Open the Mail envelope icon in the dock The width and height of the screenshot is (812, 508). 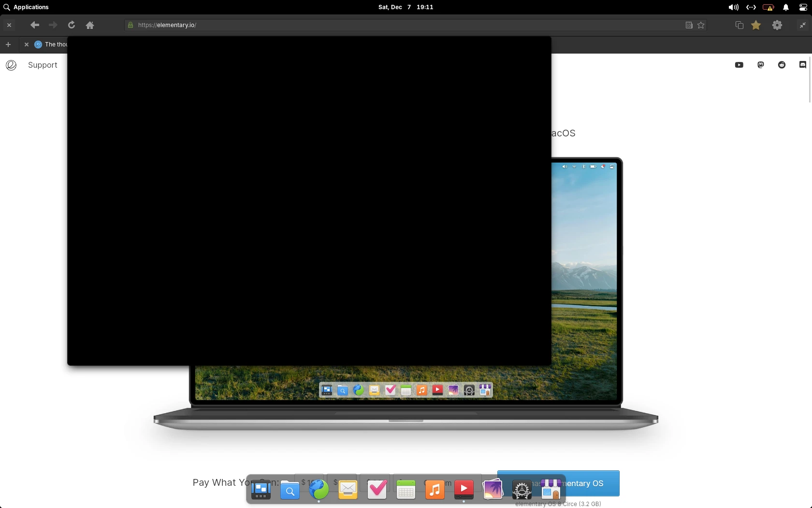(x=347, y=490)
